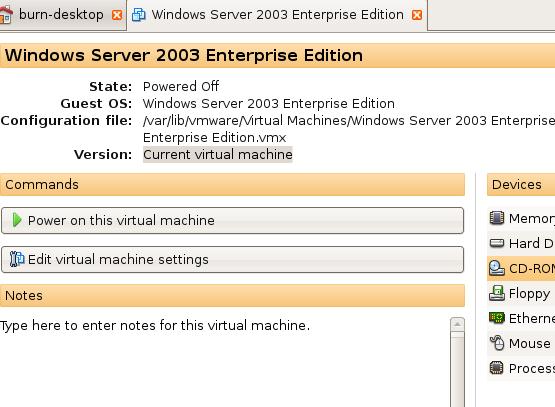Click the Memory device icon
Image resolution: width=555 pixels, height=407 pixels.
pos(497,218)
